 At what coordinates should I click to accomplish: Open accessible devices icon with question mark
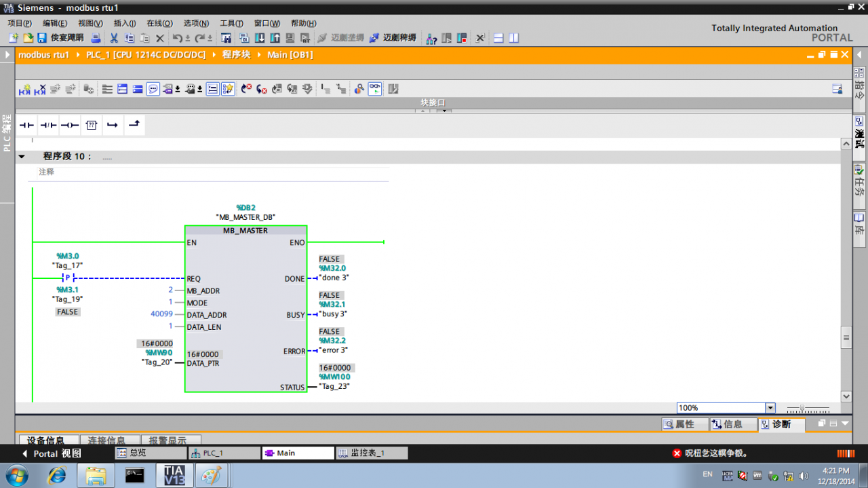coord(431,38)
